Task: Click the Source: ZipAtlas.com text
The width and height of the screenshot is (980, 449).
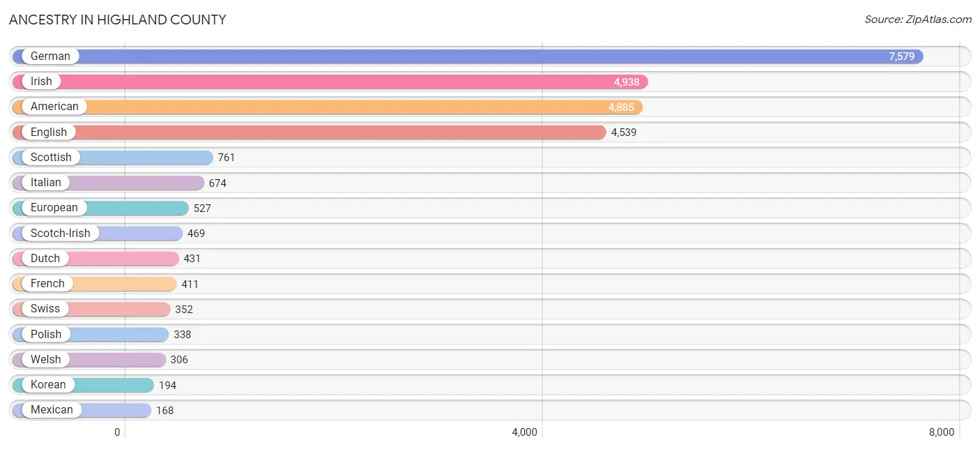Action: click(918, 20)
